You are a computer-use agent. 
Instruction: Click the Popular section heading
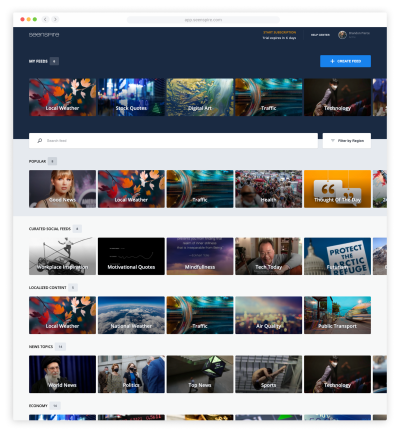pyautogui.click(x=37, y=161)
